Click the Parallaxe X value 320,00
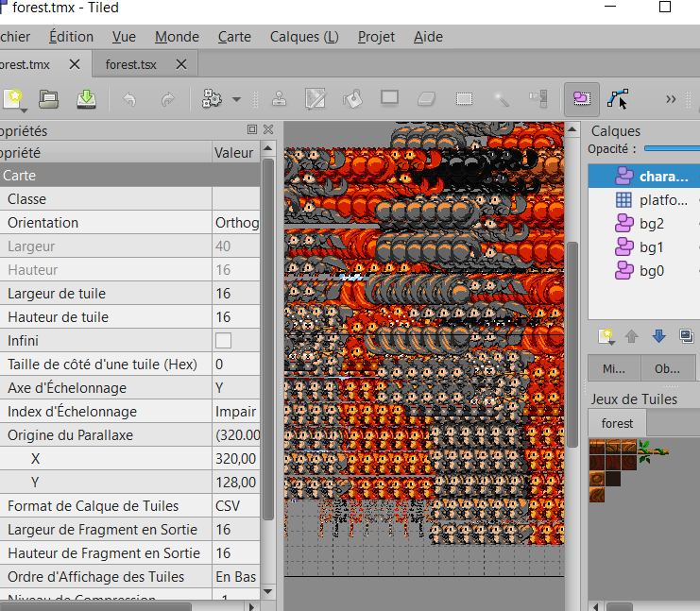The image size is (700, 611). click(236, 458)
